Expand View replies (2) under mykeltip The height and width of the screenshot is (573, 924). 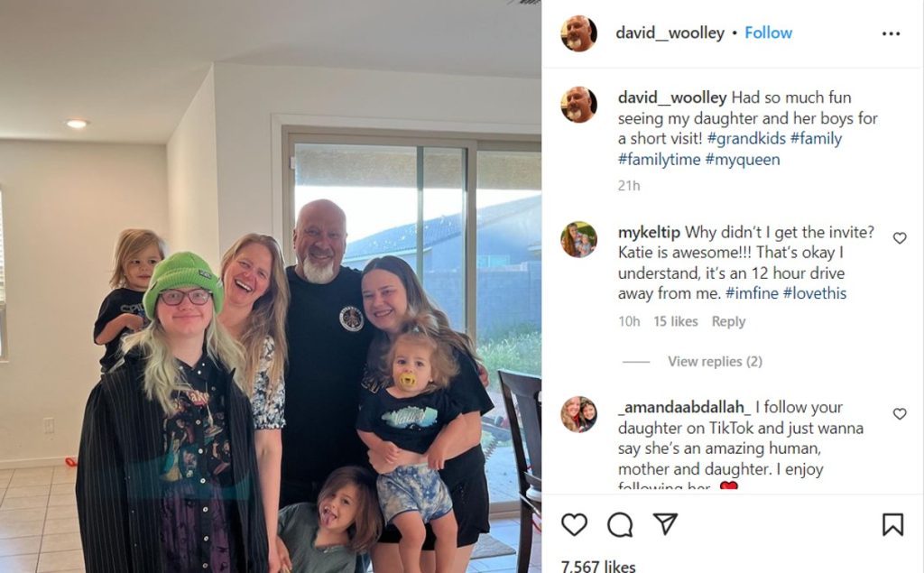click(x=715, y=361)
